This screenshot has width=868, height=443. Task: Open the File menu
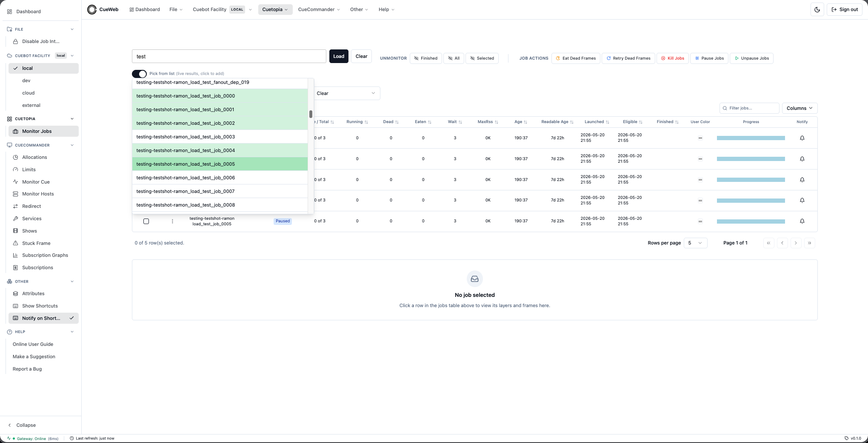point(176,9)
